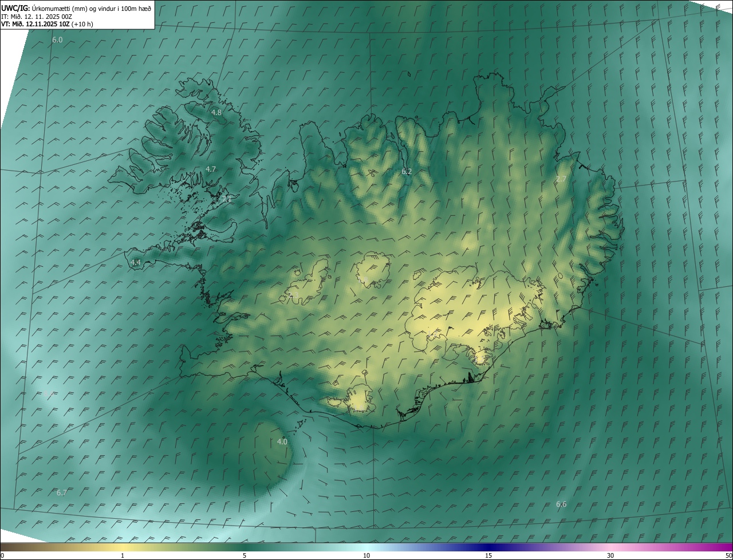Click the 'IT: Mið. 12. 11. 2025 00Z' line
This screenshot has height=560, width=733.
pyautogui.click(x=37, y=17)
